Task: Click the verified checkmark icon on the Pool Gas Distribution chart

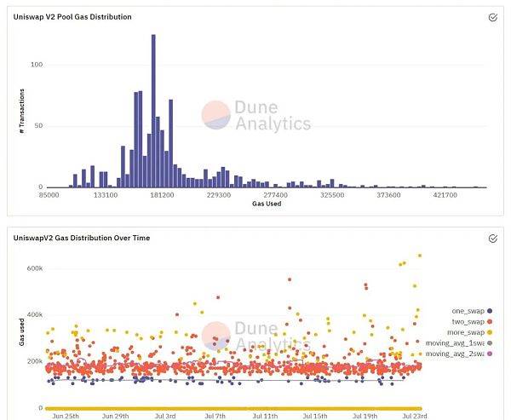Action: click(x=493, y=17)
